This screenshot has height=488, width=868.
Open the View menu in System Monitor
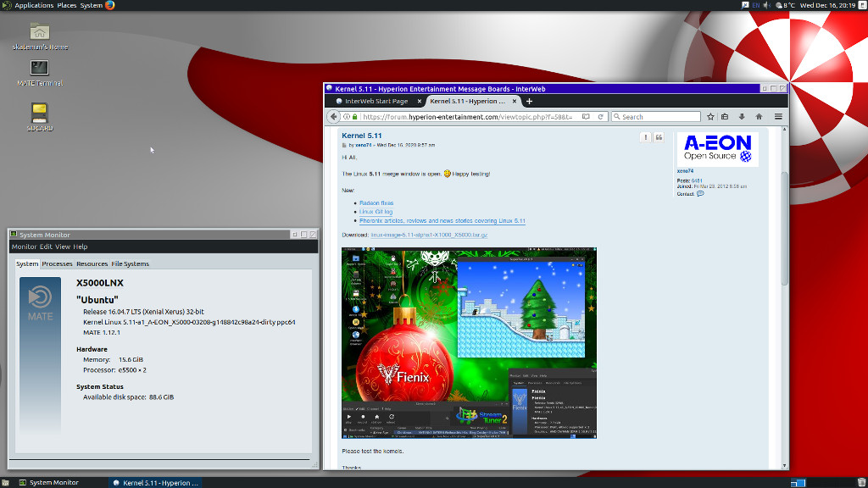[x=63, y=247]
